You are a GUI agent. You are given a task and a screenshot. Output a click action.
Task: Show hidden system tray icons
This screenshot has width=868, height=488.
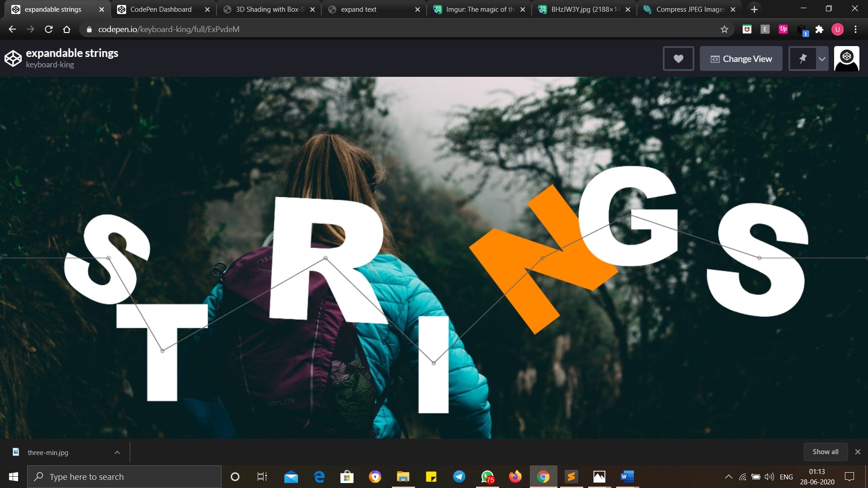[x=728, y=477]
